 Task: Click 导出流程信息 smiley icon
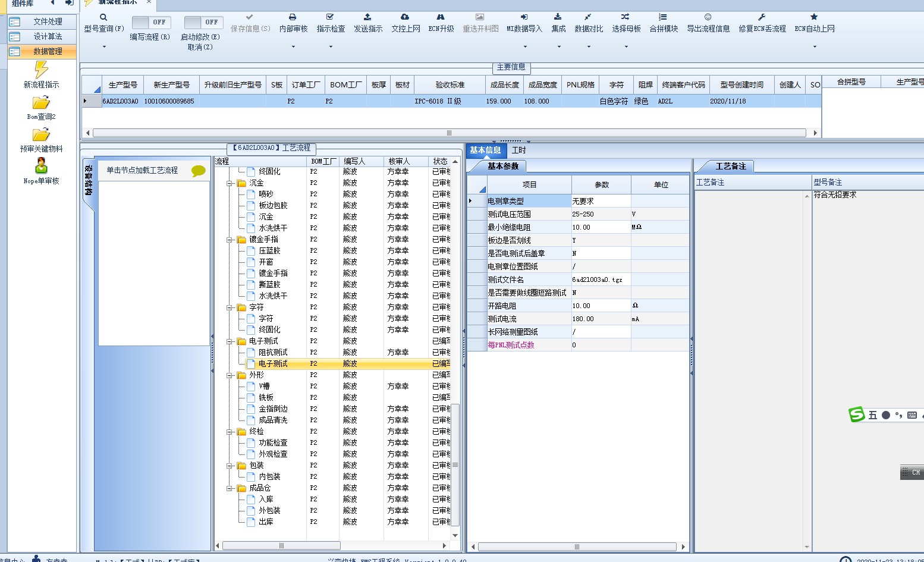(708, 17)
